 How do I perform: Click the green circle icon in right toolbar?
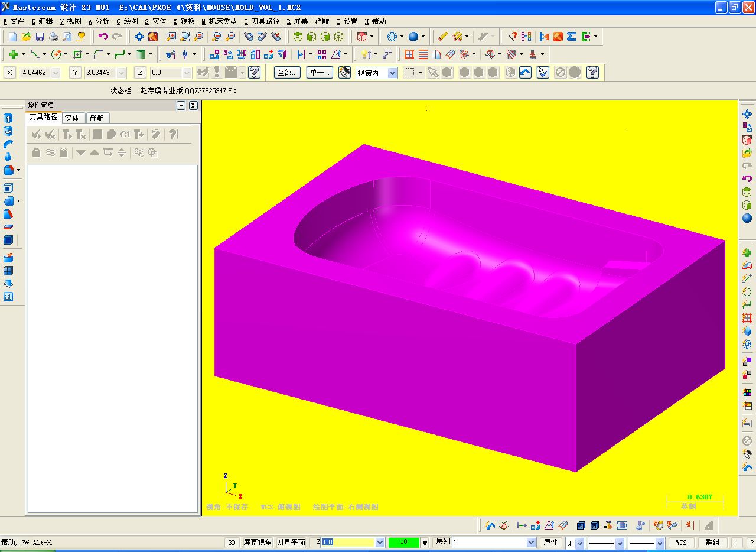(747, 292)
